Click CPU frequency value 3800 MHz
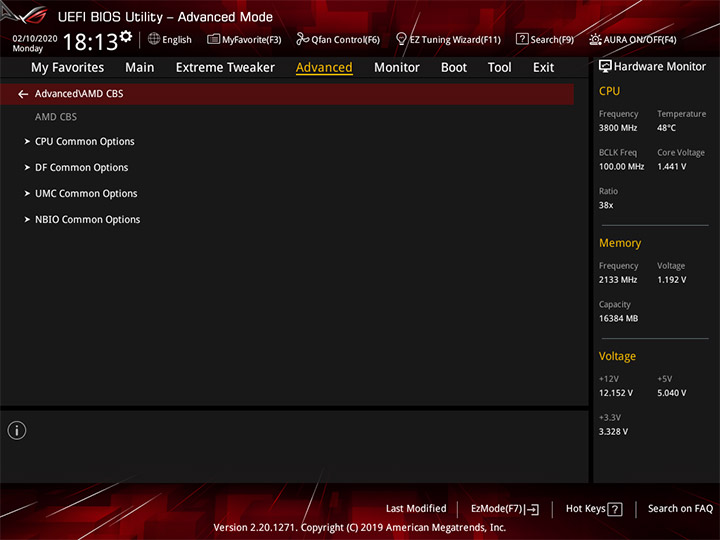Viewport: 720px width, 540px height. (x=618, y=128)
